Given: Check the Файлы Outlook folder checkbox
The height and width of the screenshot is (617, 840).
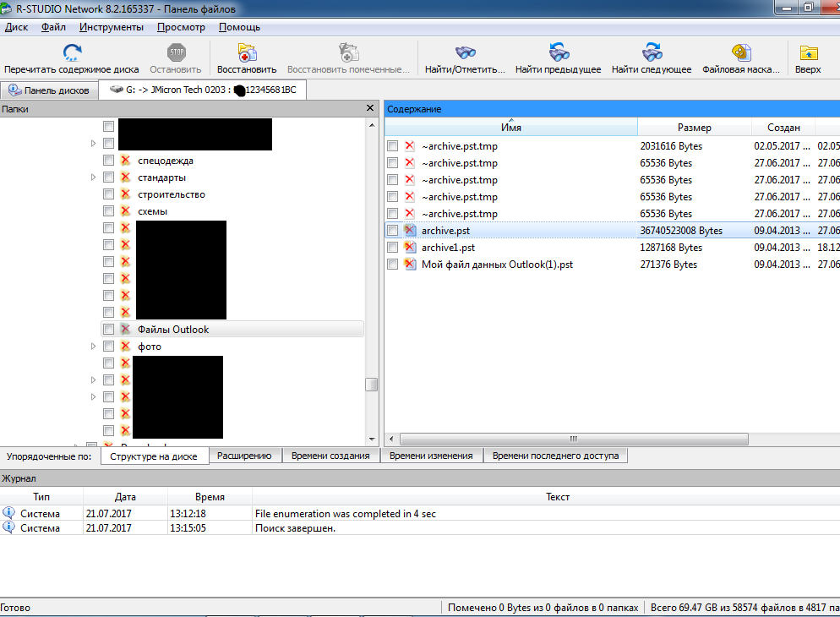Looking at the screenshot, I should click(109, 329).
